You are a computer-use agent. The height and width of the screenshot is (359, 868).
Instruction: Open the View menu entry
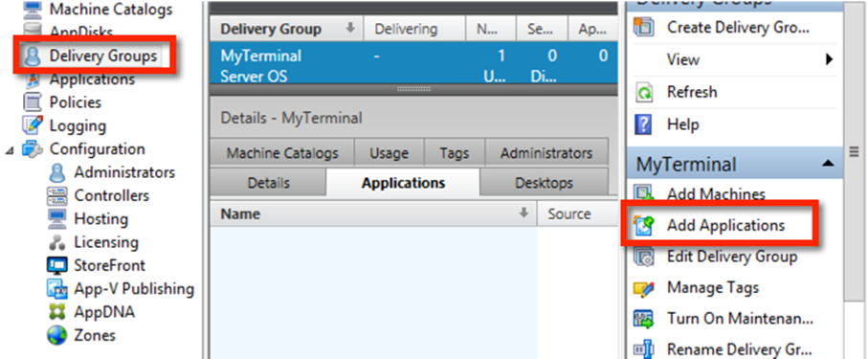click(683, 59)
